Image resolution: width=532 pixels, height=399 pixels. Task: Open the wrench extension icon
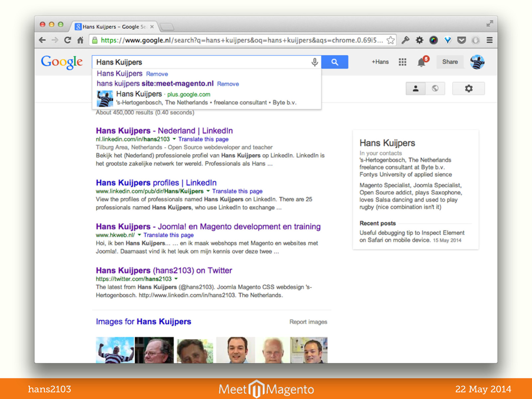click(x=405, y=40)
